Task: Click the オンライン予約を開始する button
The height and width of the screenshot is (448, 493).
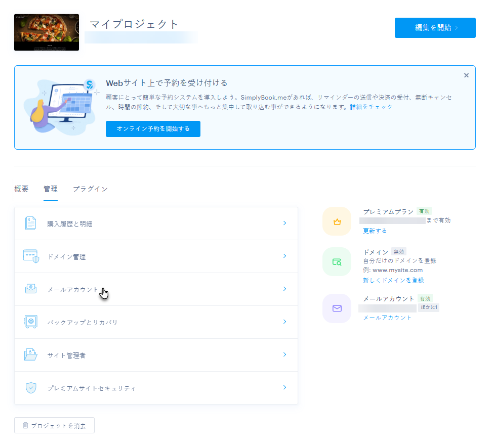Action: 153,129
